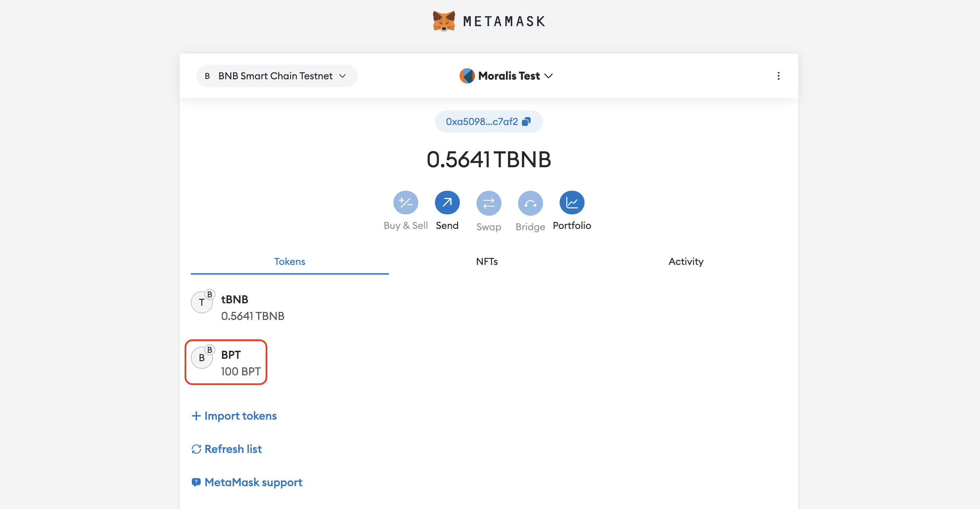
Task: Switch to the Tokens tab
Action: point(289,261)
